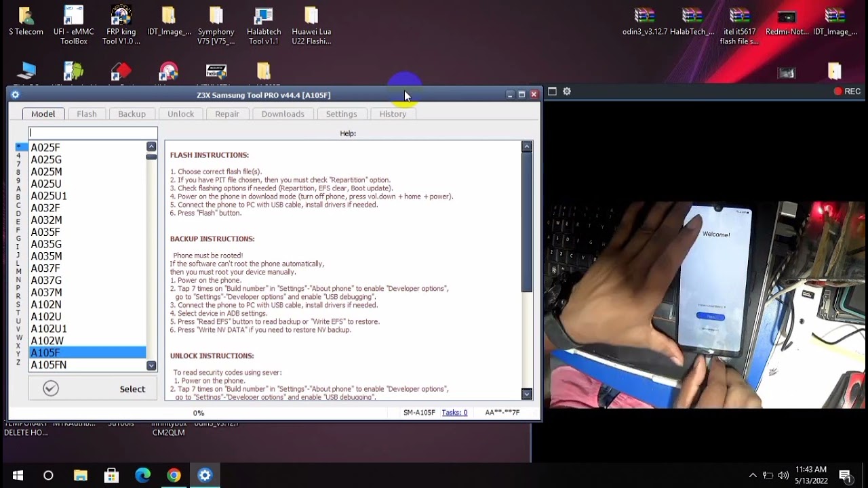Open volume control in system tray
Viewport: 868px width, 488px height.
[783, 475]
